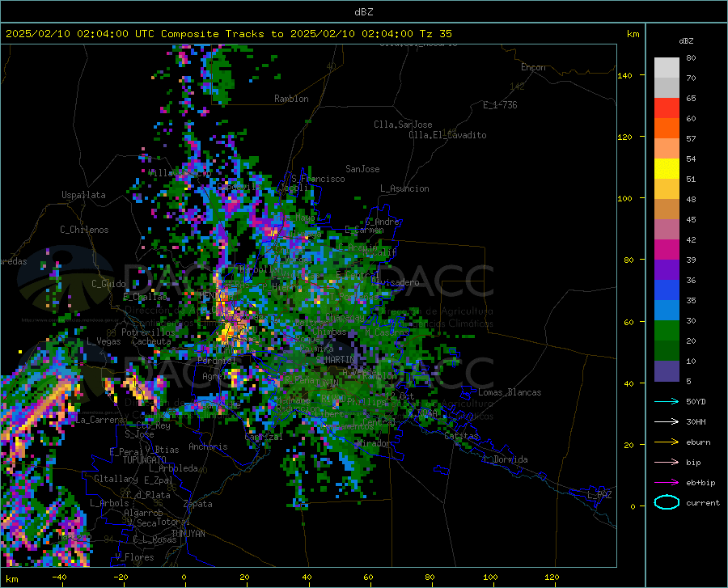
Task: Click the 'SanJose' map label near L_Asuncion
Action: coord(362,169)
